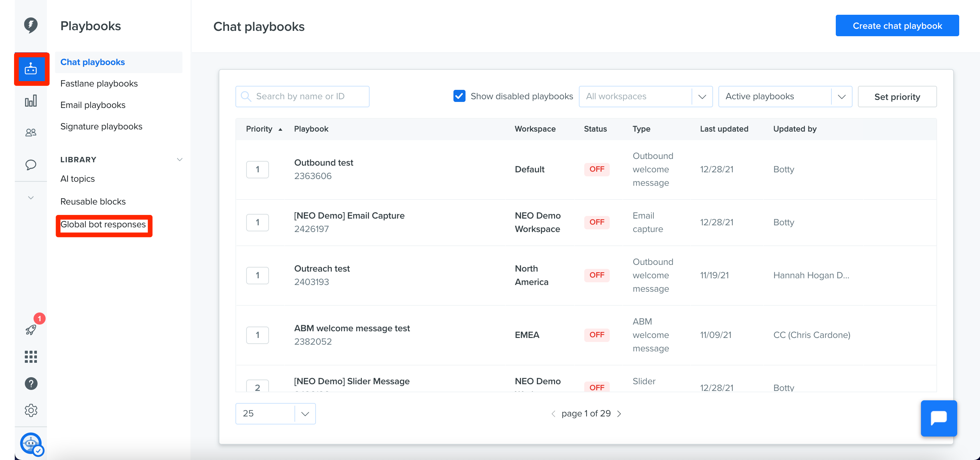
Task: Open [NEO Demo] Email Capture playbook
Action: [x=349, y=216]
